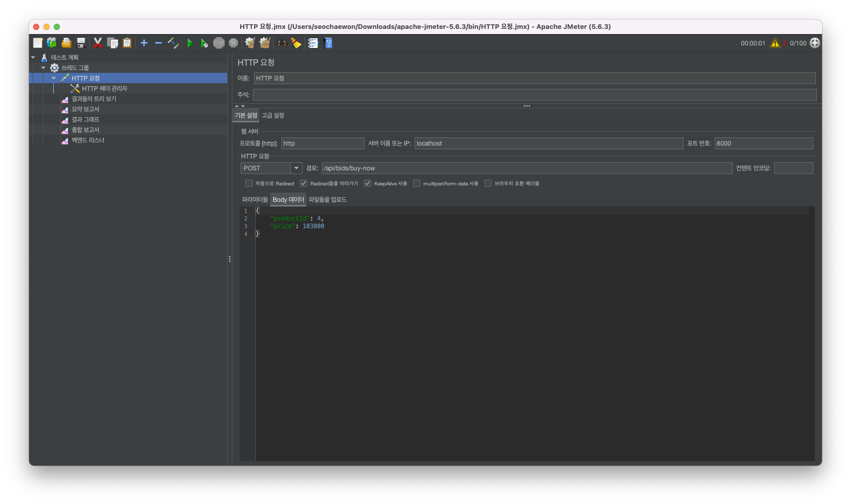The width and height of the screenshot is (851, 504).
Task: Open Help question mark icon
Action: [328, 43]
